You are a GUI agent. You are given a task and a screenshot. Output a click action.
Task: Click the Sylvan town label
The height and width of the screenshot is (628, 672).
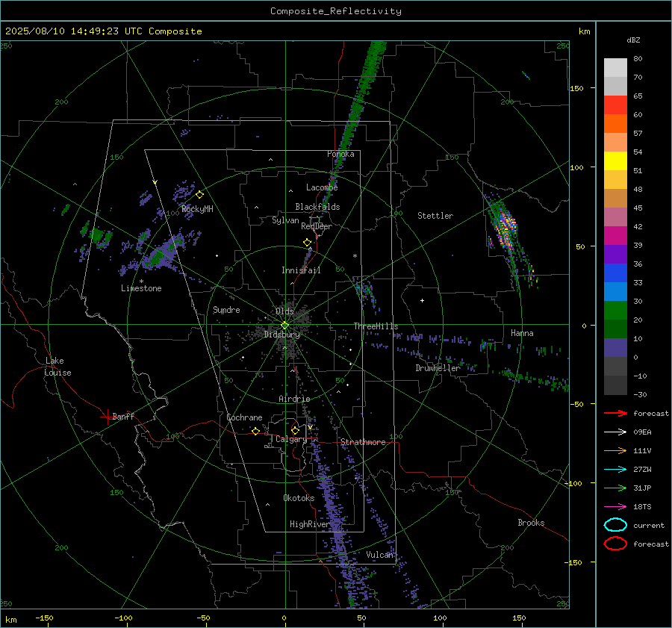(285, 220)
